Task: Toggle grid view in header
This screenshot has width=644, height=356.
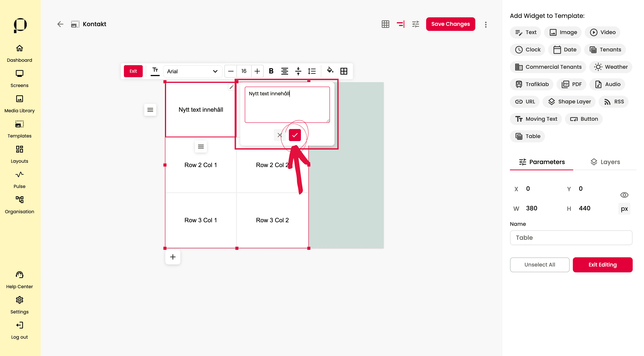Action: [385, 24]
